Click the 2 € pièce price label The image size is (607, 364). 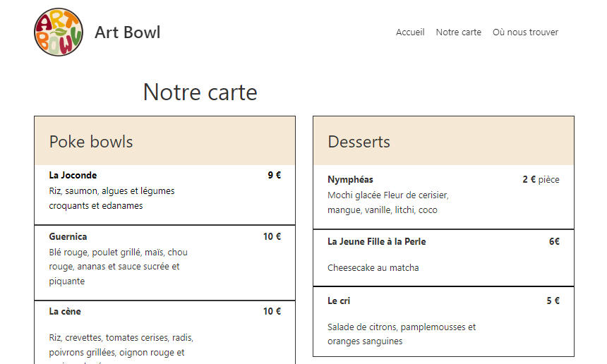[x=541, y=179]
